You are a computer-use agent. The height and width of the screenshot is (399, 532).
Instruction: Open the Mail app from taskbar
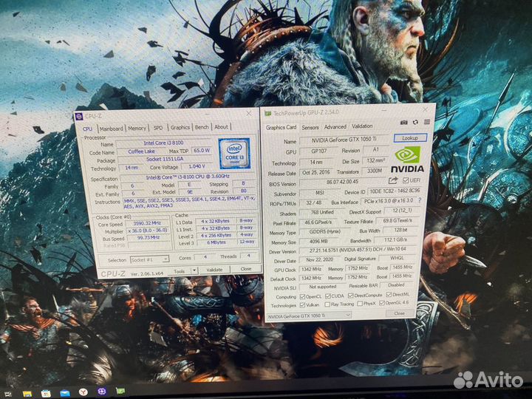tap(65, 393)
